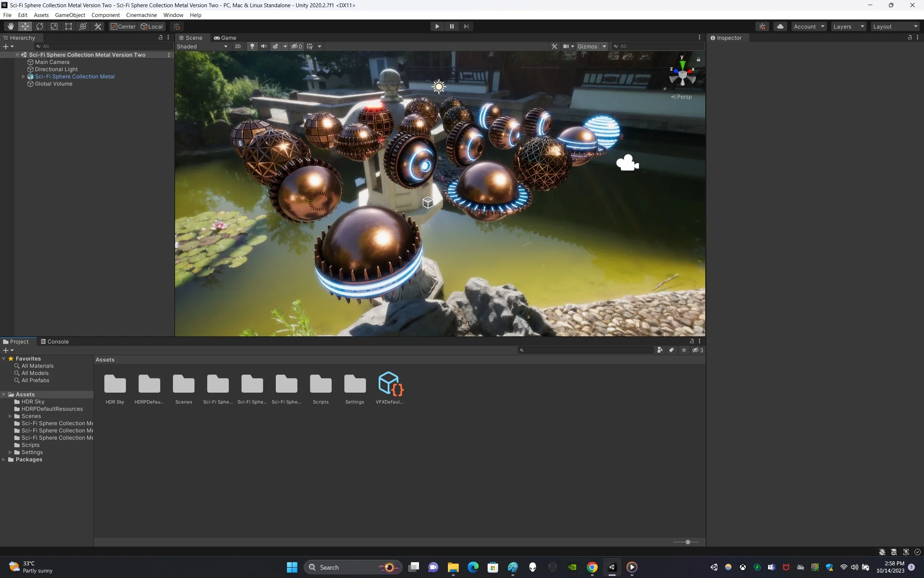Toggle Center pivot mode
The image size is (924, 578).
(x=123, y=26)
